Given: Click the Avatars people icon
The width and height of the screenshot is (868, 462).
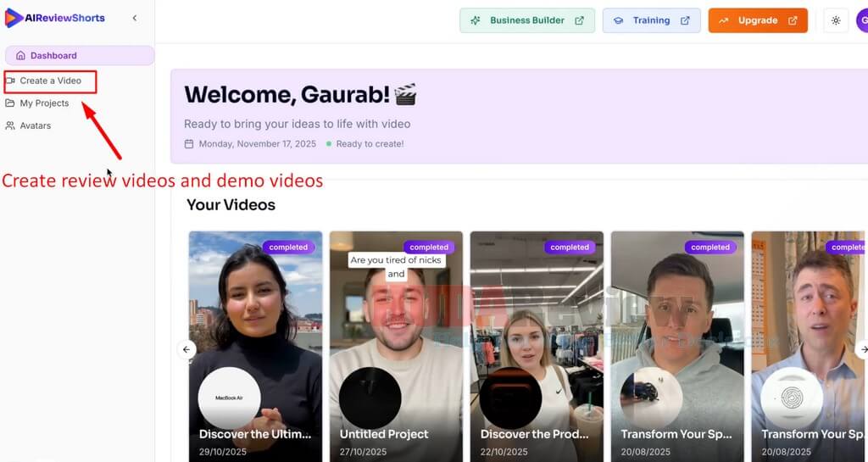Looking at the screenshot, I should (x=10, y=125).
